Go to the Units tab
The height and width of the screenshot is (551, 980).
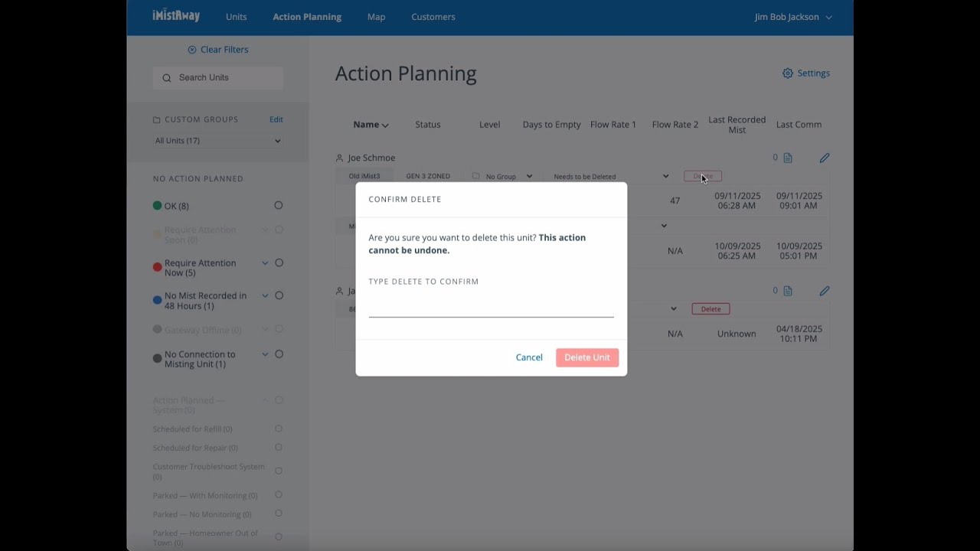tap(237, 17)
